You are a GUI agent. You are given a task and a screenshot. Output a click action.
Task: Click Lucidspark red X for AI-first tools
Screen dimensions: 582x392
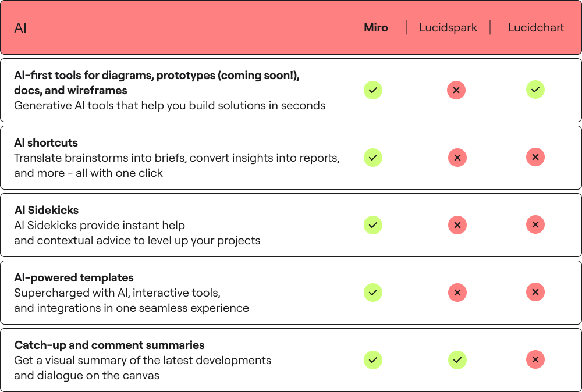[456, 90]
